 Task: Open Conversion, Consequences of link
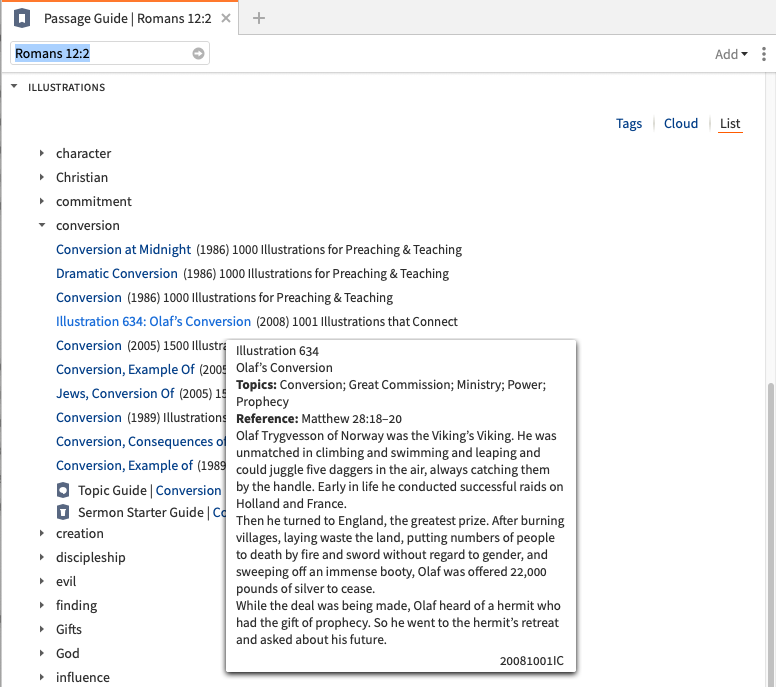(141, 442)
